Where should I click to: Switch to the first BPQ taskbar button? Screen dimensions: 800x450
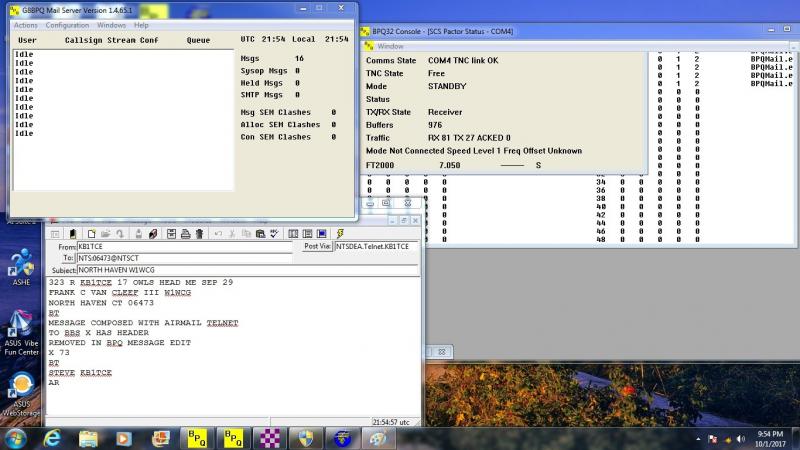click(196, 439)
